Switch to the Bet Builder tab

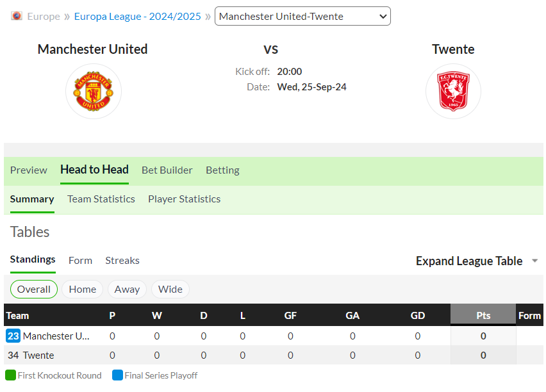pos(167,170)
